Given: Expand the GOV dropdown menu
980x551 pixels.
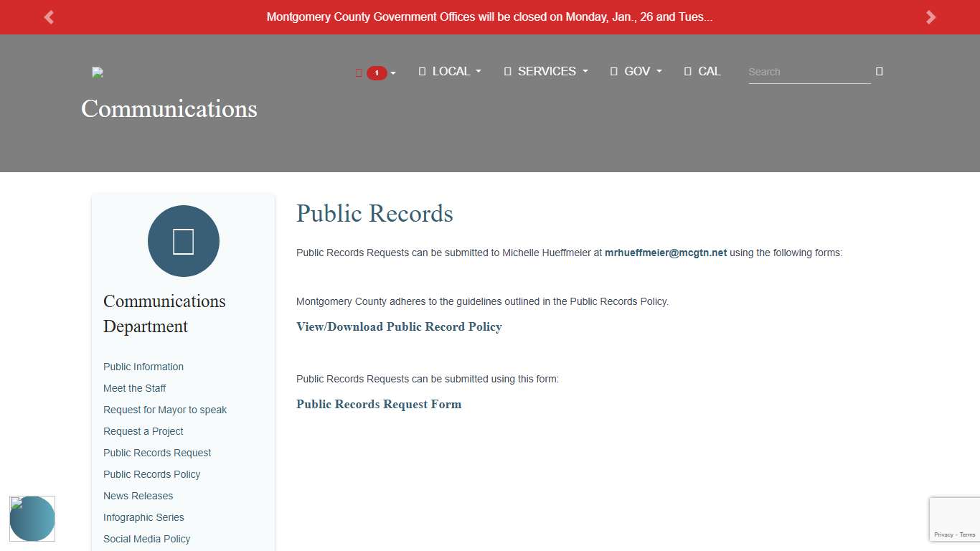Looking at the screenshot, I should coord(636,72).
